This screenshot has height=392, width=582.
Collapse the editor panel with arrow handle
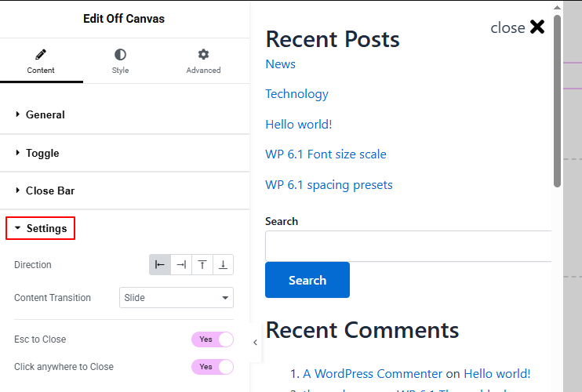[255, 343]
